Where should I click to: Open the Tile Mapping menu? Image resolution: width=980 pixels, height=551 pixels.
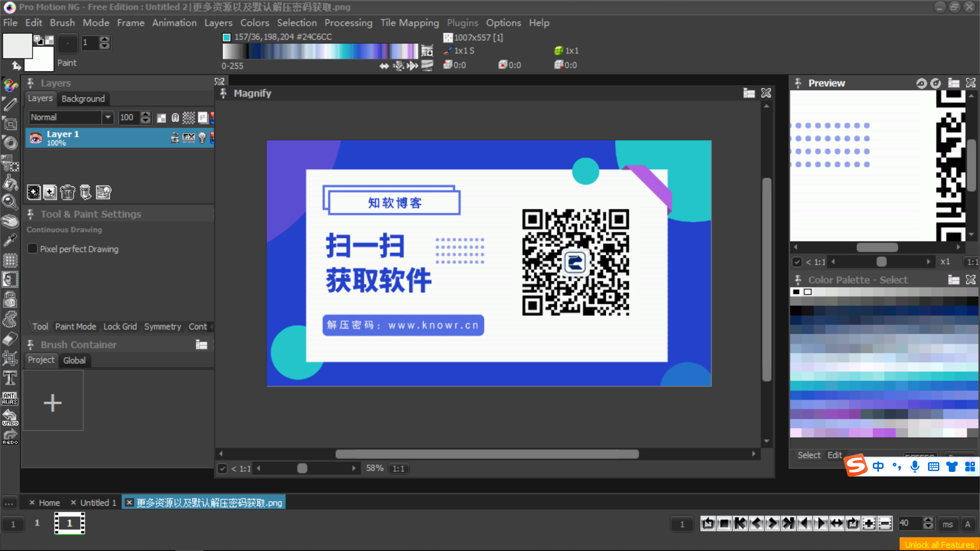409,22
